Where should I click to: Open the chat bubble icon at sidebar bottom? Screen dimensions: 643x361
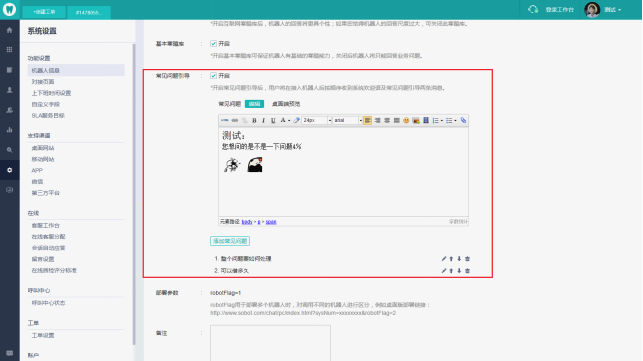(9, 353)
